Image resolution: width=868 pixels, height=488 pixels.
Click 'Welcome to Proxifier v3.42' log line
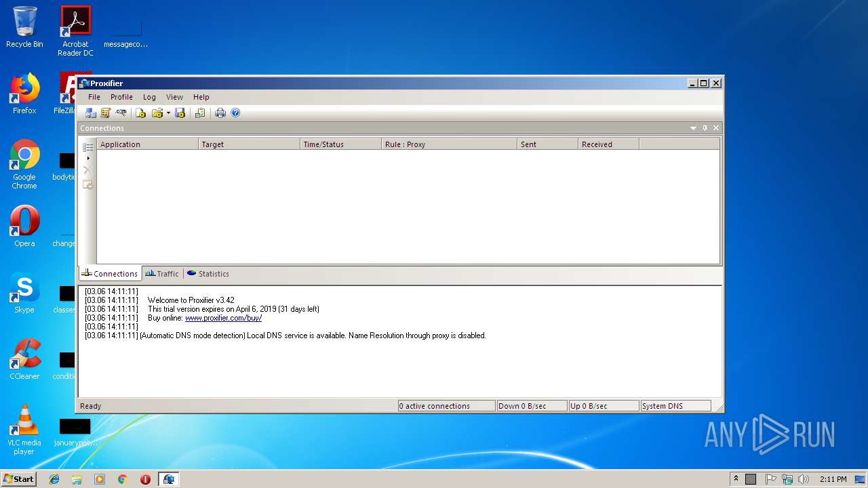coord(191,300)
